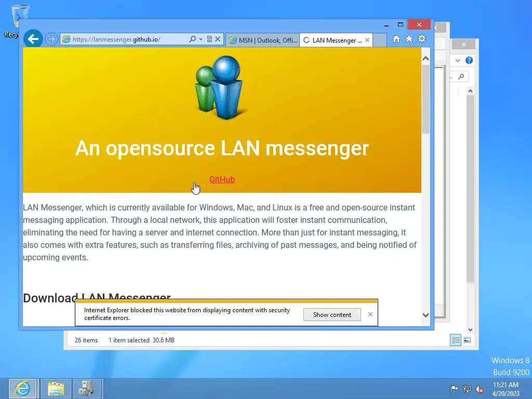
Task: Click File Explorer scrollbar up arrow
Action: point(470,91)
